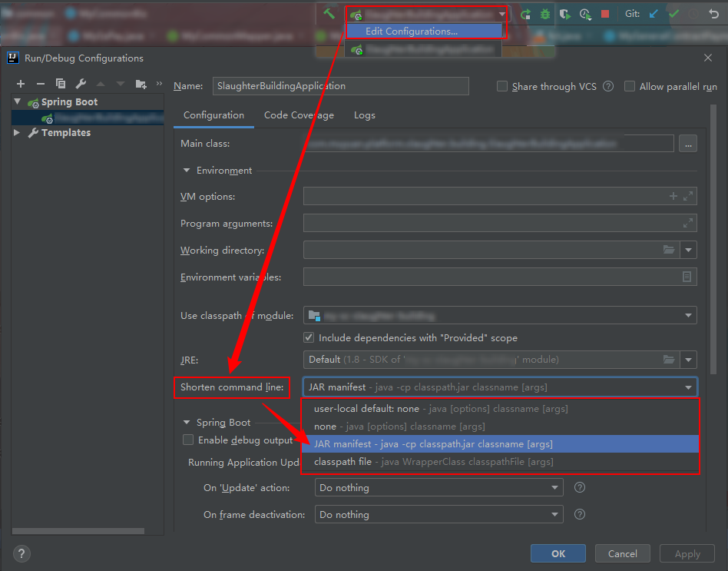Open On 'Update' action dropdown

point(438,487)
